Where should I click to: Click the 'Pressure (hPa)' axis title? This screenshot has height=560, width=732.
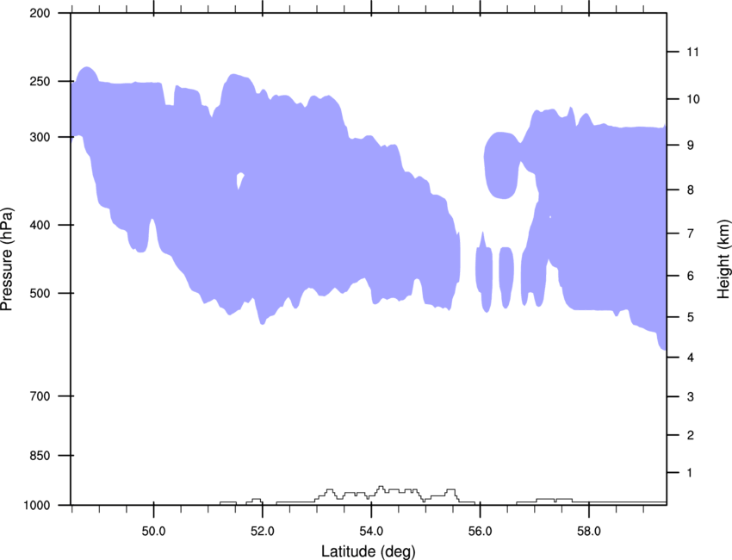(x=7, y=259)
